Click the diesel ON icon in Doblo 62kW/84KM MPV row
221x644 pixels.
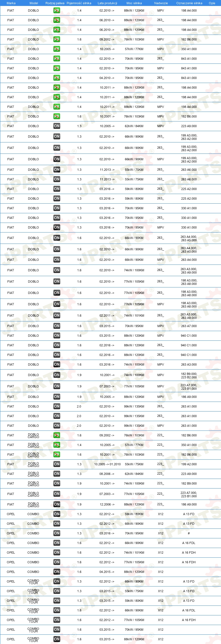pos(57,126)
